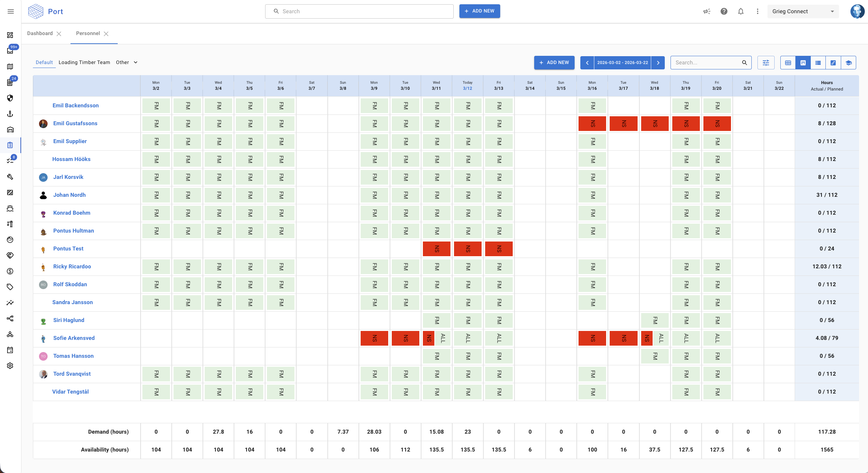Switch to the grid table view
Image resolution: width=868 pixels, height=473 pixels.
(x=788, y=63)
